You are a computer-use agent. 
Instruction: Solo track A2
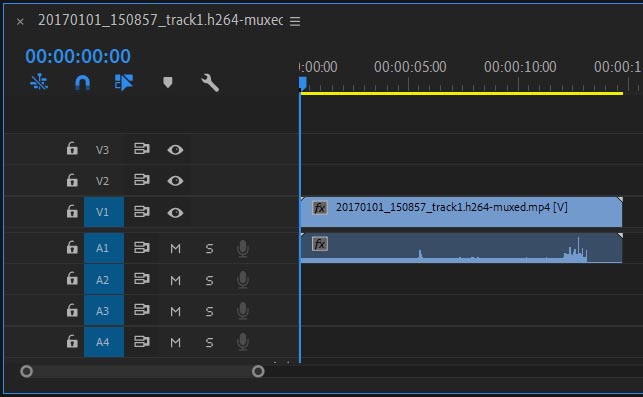209,280
